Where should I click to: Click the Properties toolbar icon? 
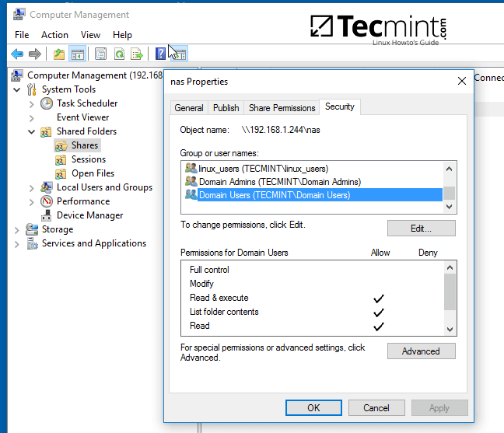tap(100, 54)
